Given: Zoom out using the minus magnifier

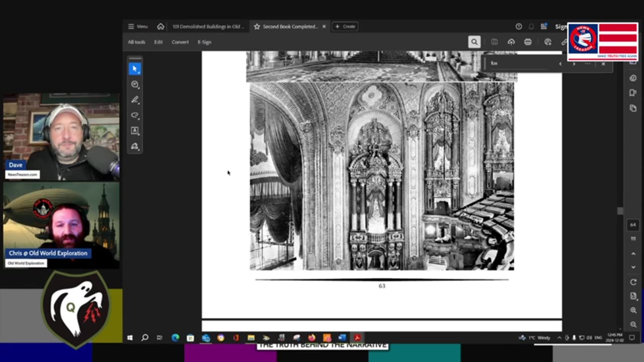Looking at the screenshot, I should 633,325.
